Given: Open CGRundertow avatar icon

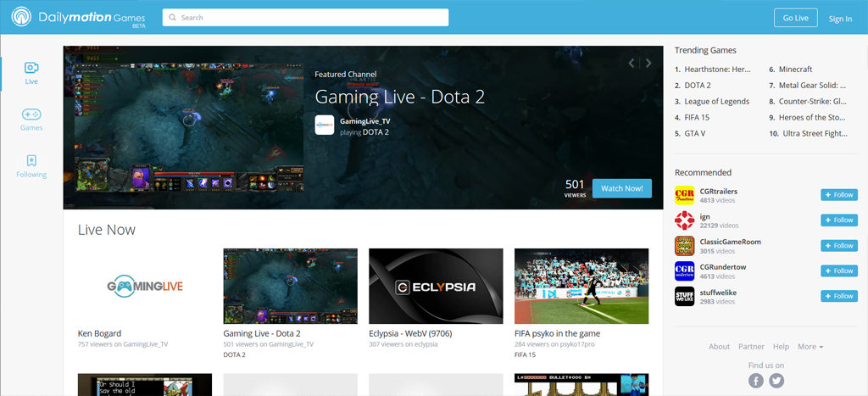Looking at the screenshot, I should (684, 271).
